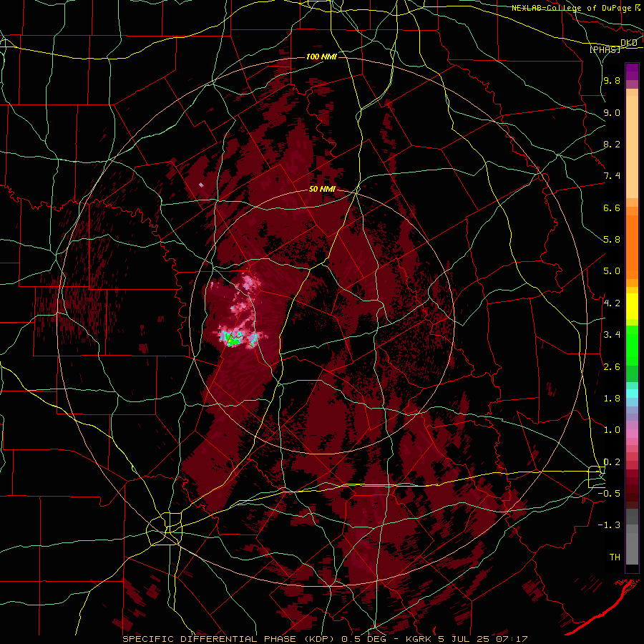644x644 pixels.
Task: Click the 7.4 value on the color scale
Action: pyautogui.click(x=612, y=176)
